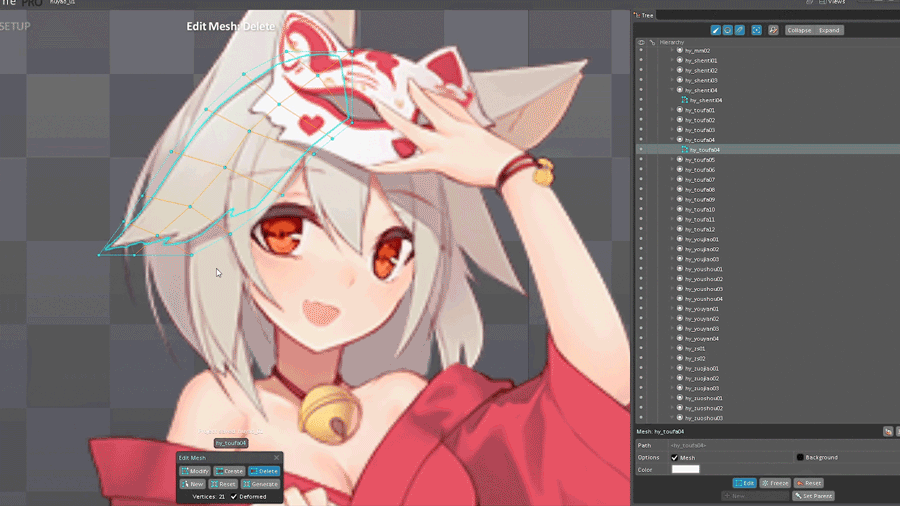The image size is (900, 506).
Task: Toggle the slots filter icon in Tree toolbar
Action: click(727, 30)
